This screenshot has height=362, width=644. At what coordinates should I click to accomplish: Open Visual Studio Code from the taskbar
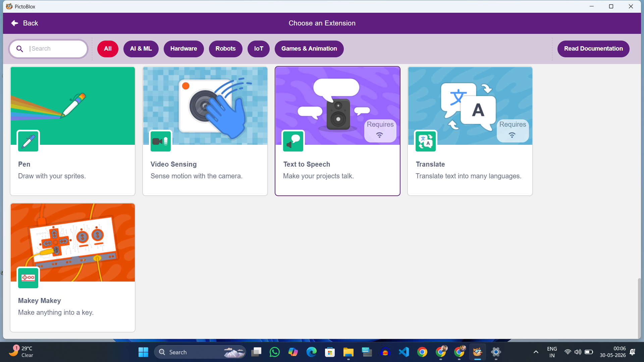404,352
